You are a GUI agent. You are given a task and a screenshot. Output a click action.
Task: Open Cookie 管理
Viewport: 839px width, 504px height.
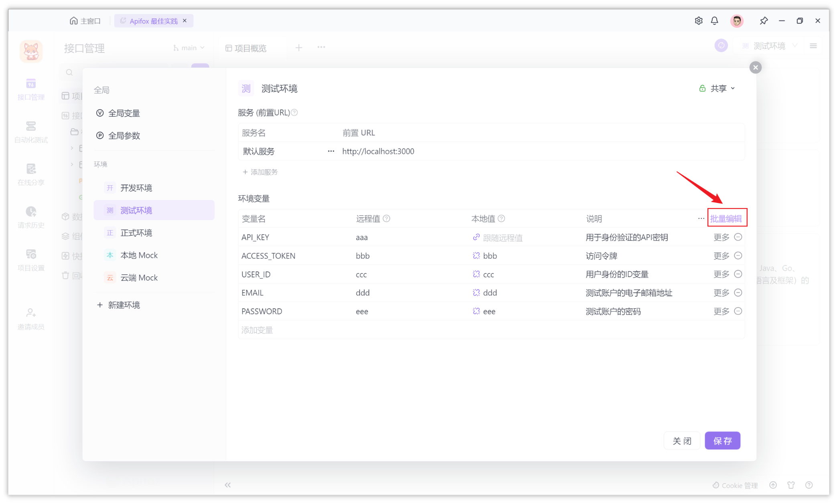coord(735,486)
